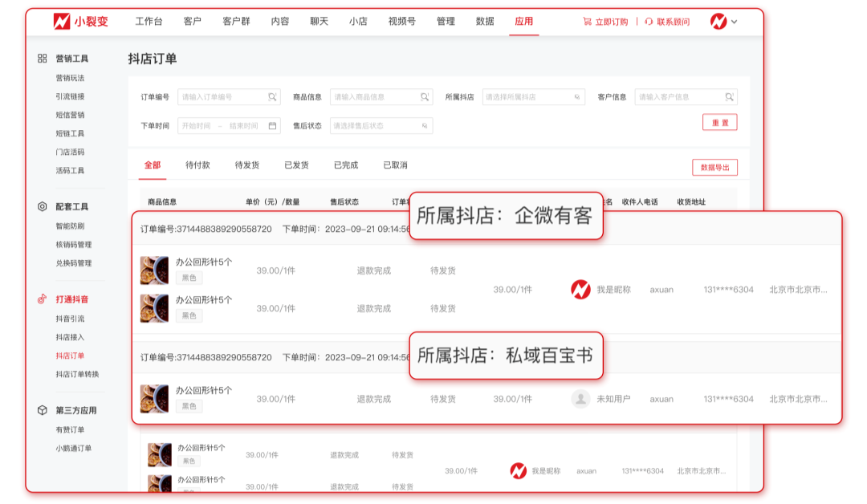The height and width of the screenshot is (504, 867).
Task: Open the 客户群 top menu item
Action: coord(236,22)
